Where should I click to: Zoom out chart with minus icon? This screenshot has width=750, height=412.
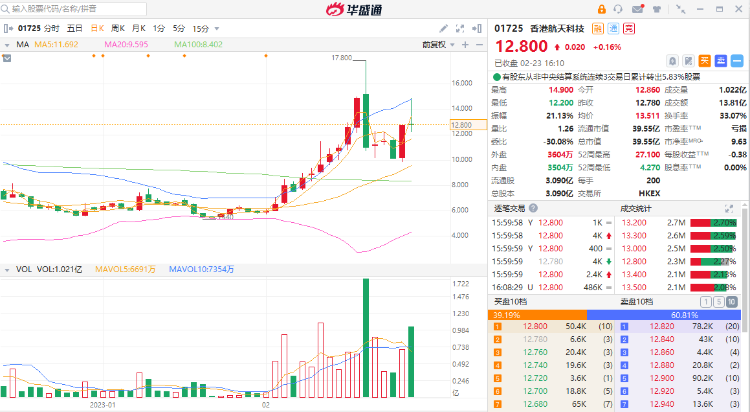(479, 45)
